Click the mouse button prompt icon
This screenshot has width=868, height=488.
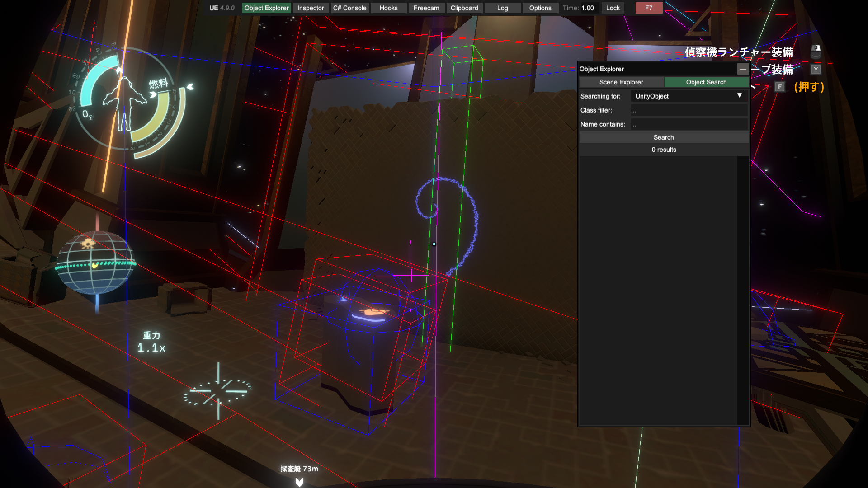tap(816, 52)
